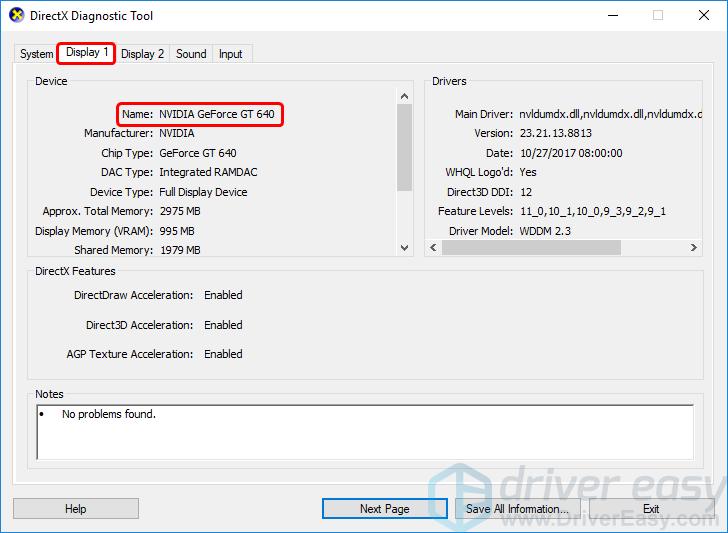This screenshot has height=533, width=728.
Task: Click Save All Information button
Action: tap(517, 509)
